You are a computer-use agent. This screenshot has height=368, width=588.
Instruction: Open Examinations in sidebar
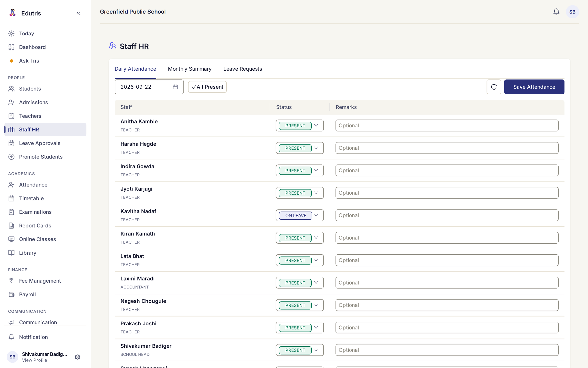45,212
